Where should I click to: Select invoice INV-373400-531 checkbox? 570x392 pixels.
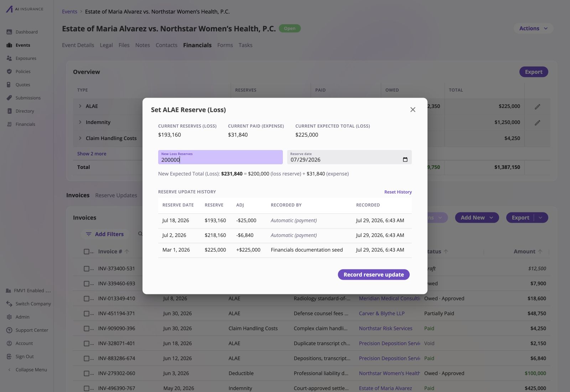pyautogui.click(x=87, y=269)
